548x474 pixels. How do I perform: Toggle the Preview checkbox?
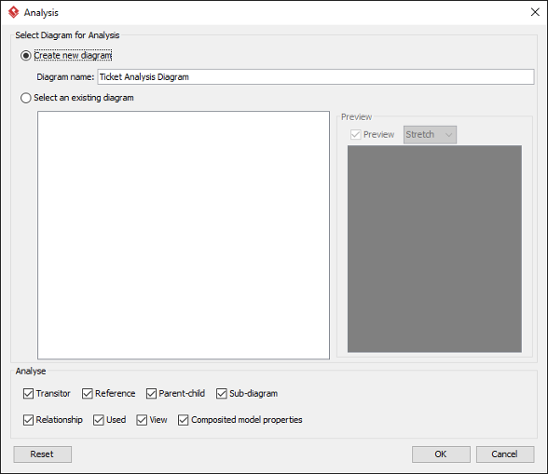point(355,135)
